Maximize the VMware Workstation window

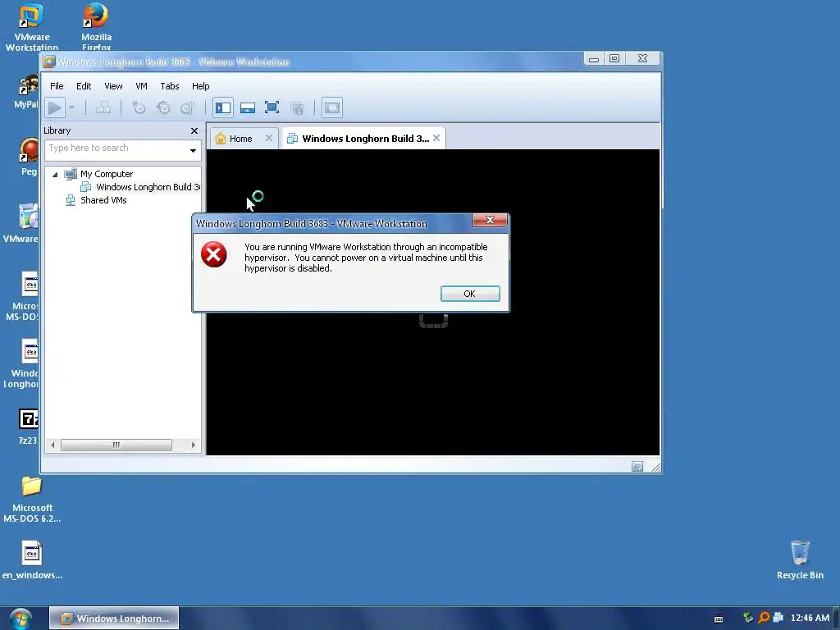point(614,59)
